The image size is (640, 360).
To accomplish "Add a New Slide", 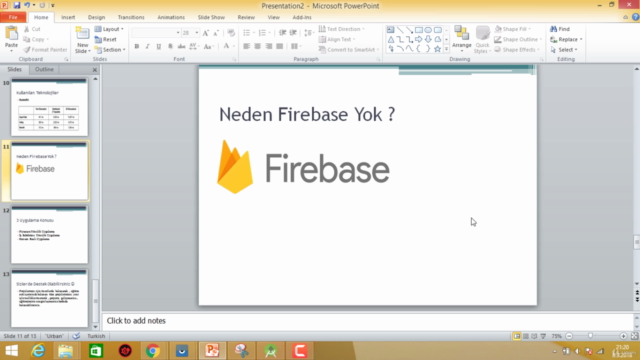I will click(x=82, y=40).
